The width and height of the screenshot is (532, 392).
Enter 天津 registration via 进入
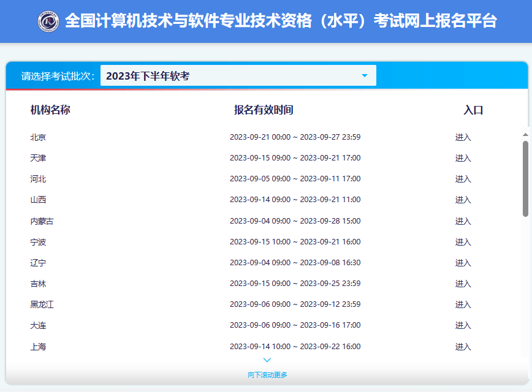pyautogui.click(x=462, y=158)
